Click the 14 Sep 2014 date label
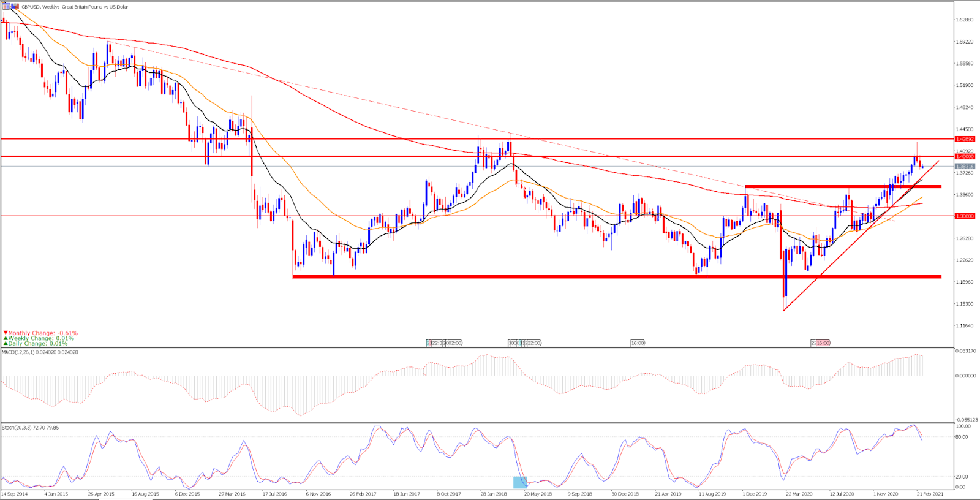980x500 pixels. point(15,494)
